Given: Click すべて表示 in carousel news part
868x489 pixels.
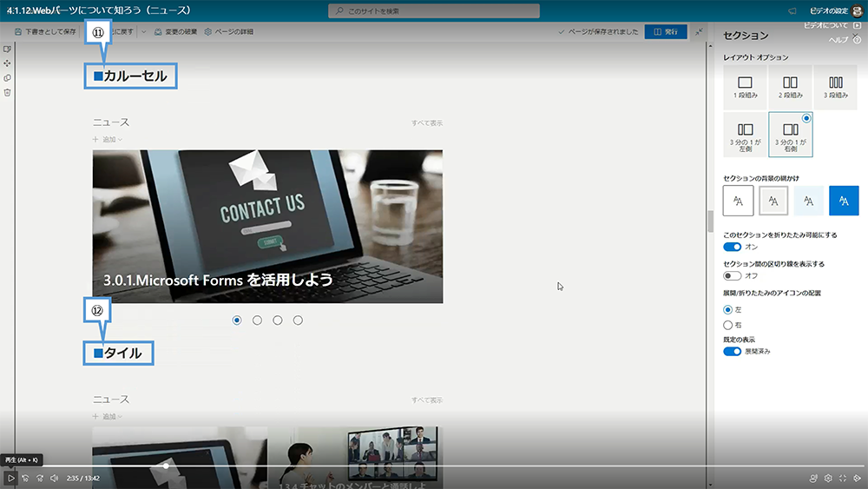Looking at the screenshot, I should pyautogui.click(x=427, y=123).
